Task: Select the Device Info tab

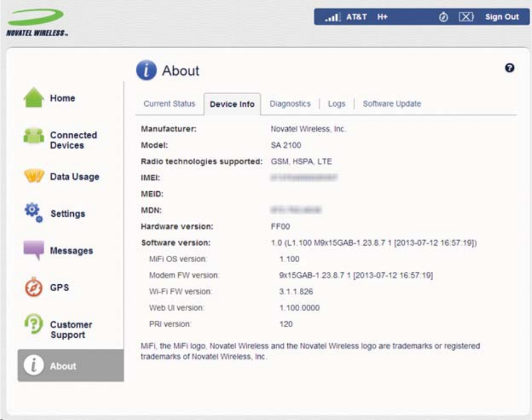Action: pos(232,104)
